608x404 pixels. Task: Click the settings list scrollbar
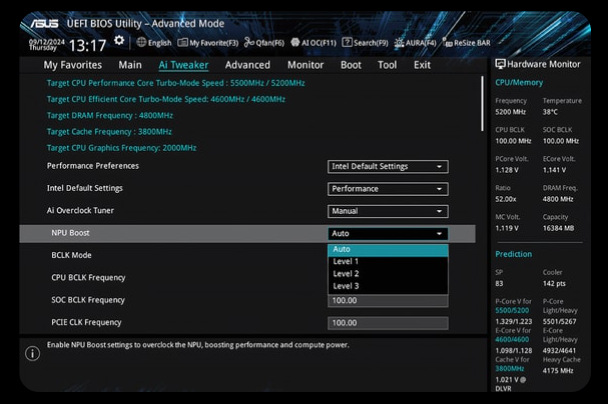482,104
